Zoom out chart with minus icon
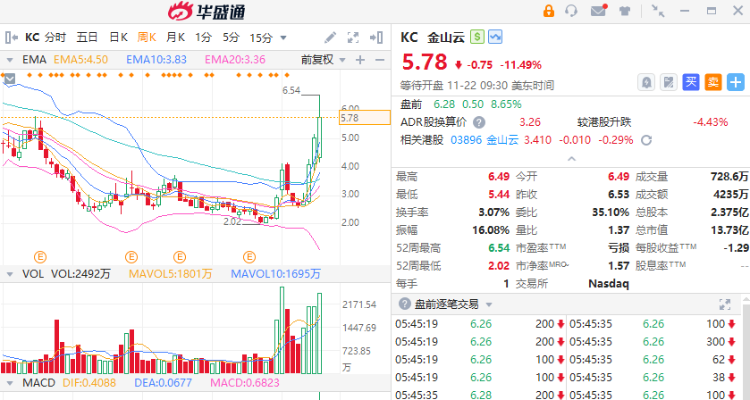Screen dimensions: 750x400 [380, 60]
